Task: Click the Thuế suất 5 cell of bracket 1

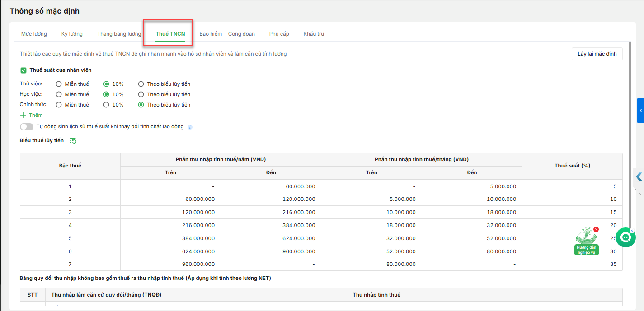Action: coord(572,186)
